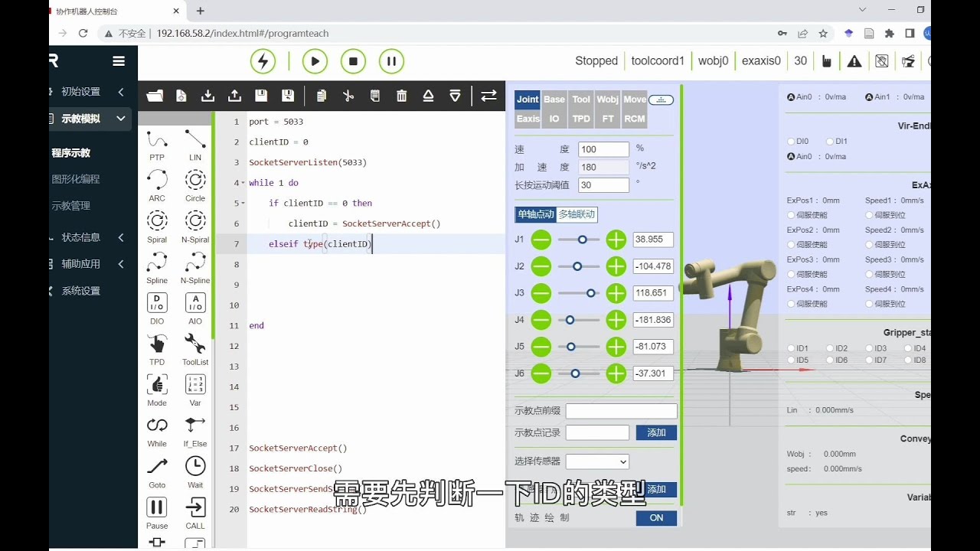980x551 pixels.
Task: Toggle the 轨迹绘制 ON switch
Action: 656,518
